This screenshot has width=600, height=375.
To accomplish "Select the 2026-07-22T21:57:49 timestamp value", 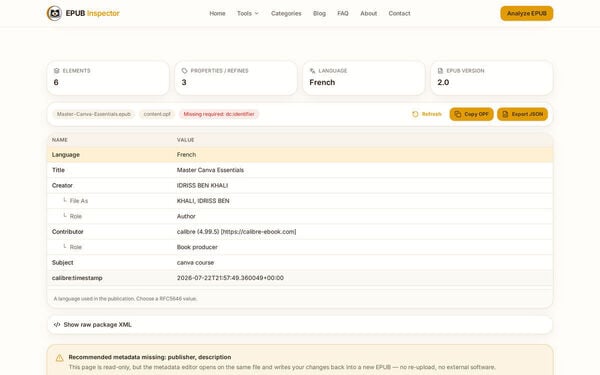I will click(230, 278).
